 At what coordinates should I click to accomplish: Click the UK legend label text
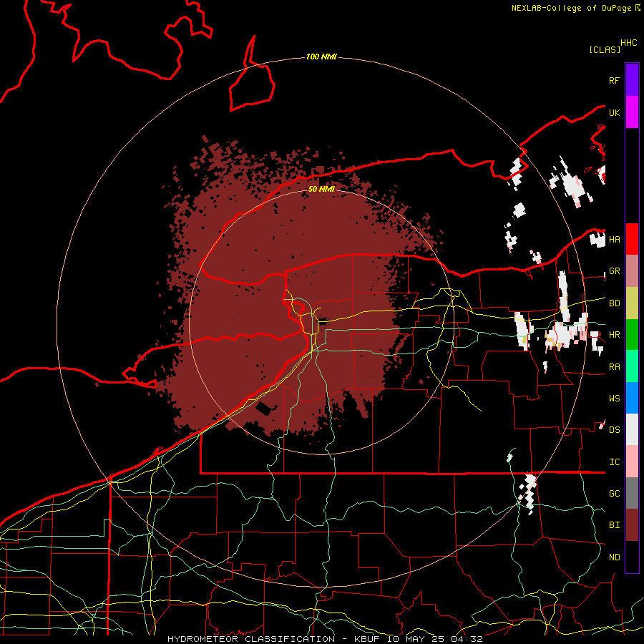point(615,112)
